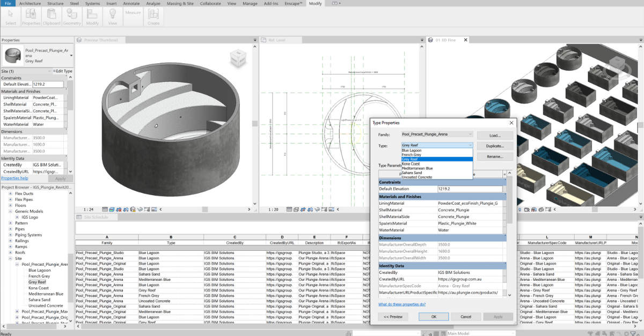This screenshot has width=644, height=336.
Task: Switch to the Massing & Site ribbon tab
Action: 180,3
